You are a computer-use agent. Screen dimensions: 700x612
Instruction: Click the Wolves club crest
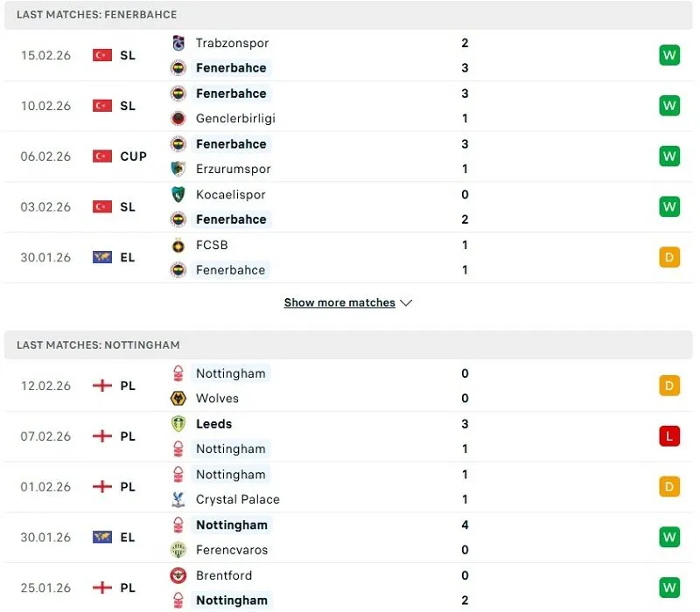pyautogui.click(x=178, y=398)
